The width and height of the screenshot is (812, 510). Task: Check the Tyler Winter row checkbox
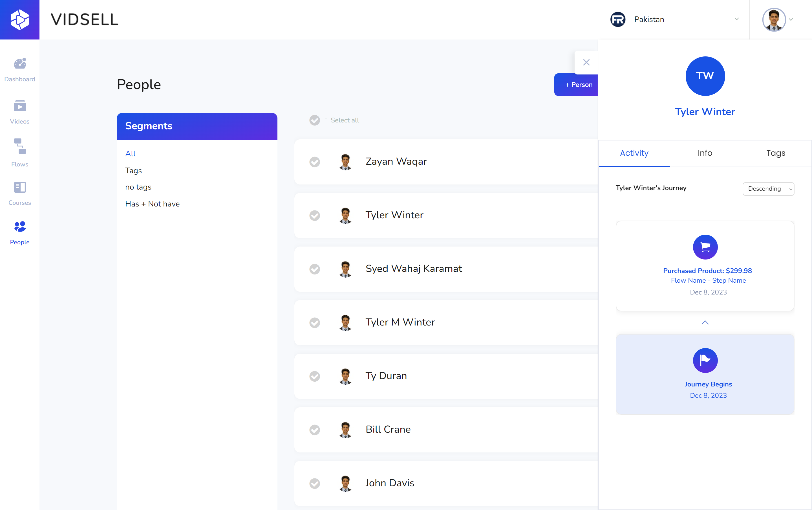click(314, 216)
